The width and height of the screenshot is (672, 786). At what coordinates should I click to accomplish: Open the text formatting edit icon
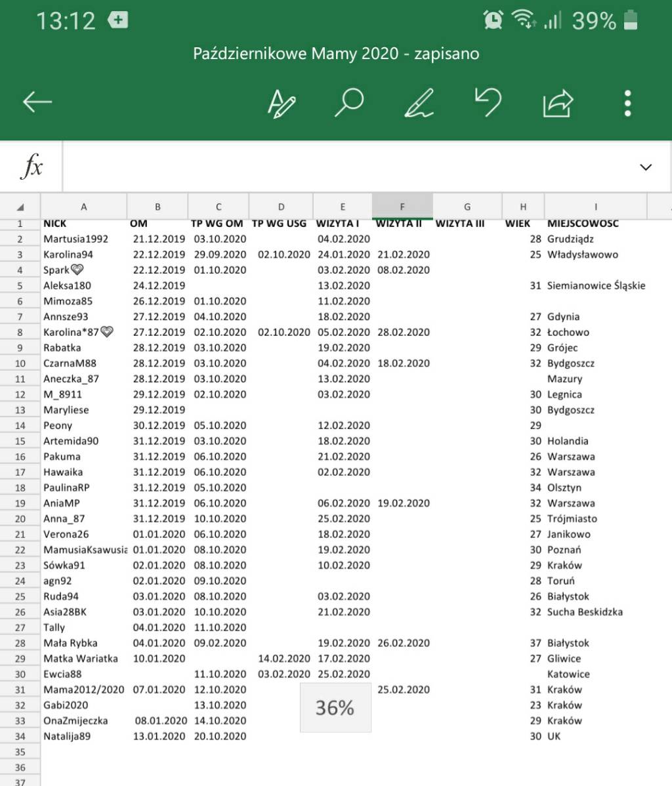click(x=282, y=103)
